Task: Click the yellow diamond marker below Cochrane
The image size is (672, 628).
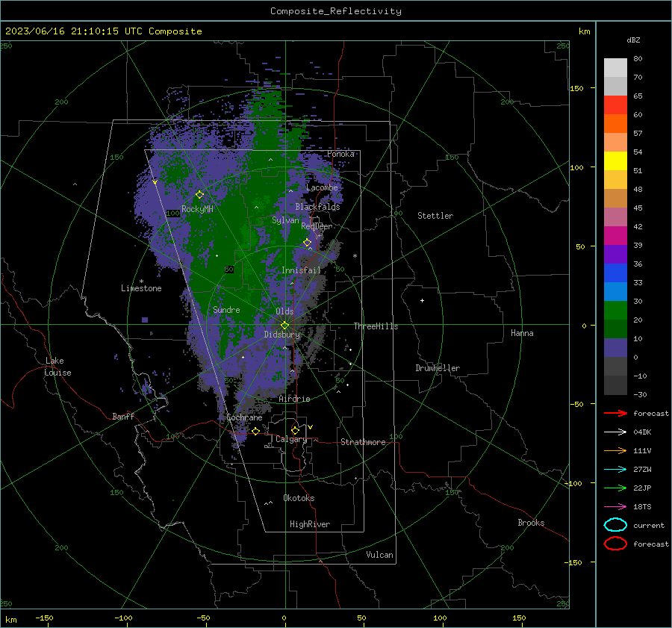Action: (x=256, y=431)
